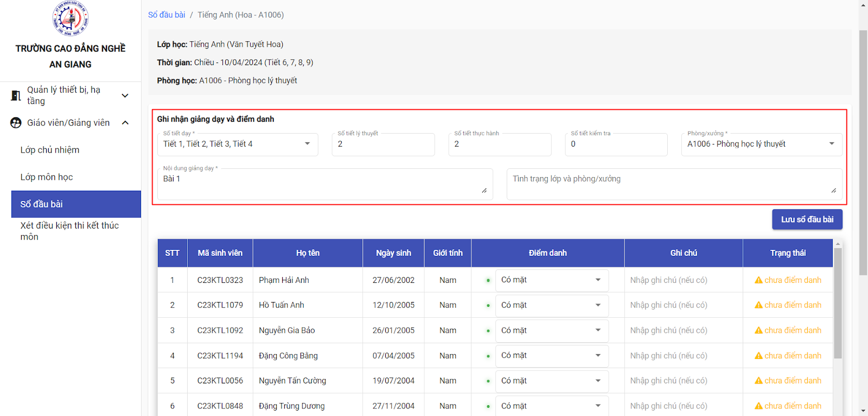The image size is (868, 416).
Task: Click the school logo emblem
Action: [71, 18]
